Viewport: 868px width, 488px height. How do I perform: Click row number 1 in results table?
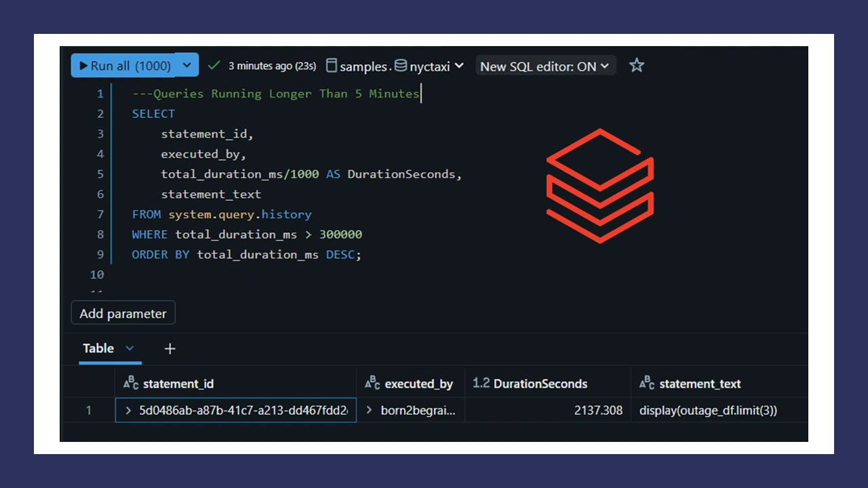click(88, 410)
